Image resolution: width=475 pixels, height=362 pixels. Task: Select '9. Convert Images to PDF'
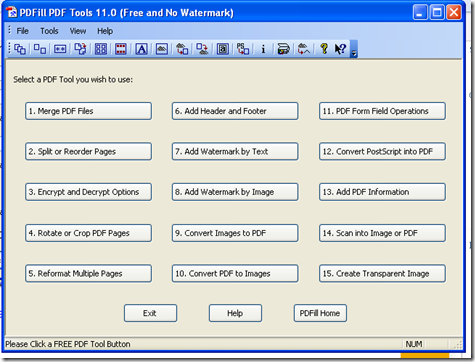click(235, 233)
